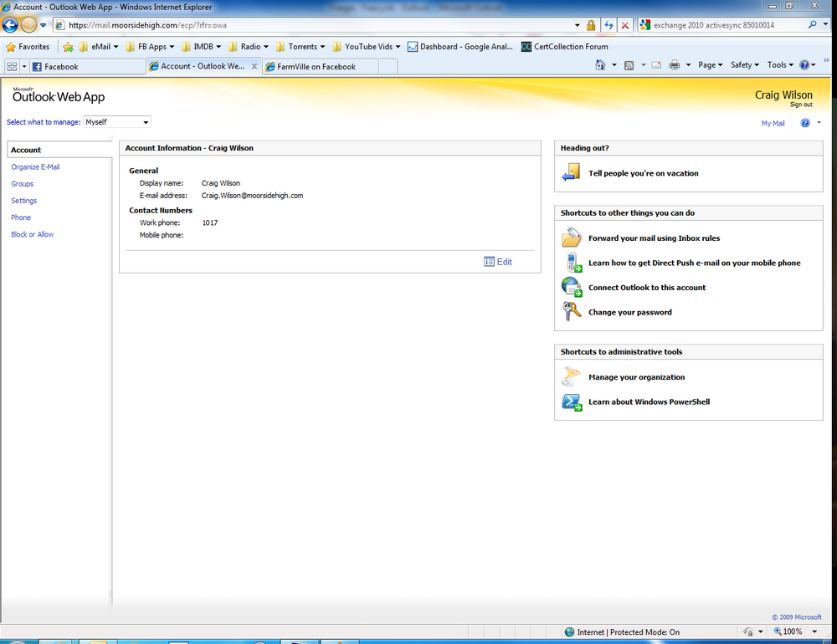Click the browser Forward arrow button
Screen dimensions: 837x644
28,24
